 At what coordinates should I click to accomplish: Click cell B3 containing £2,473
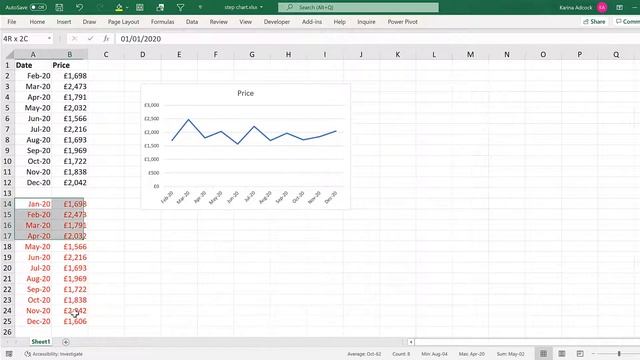coord(70,87)
